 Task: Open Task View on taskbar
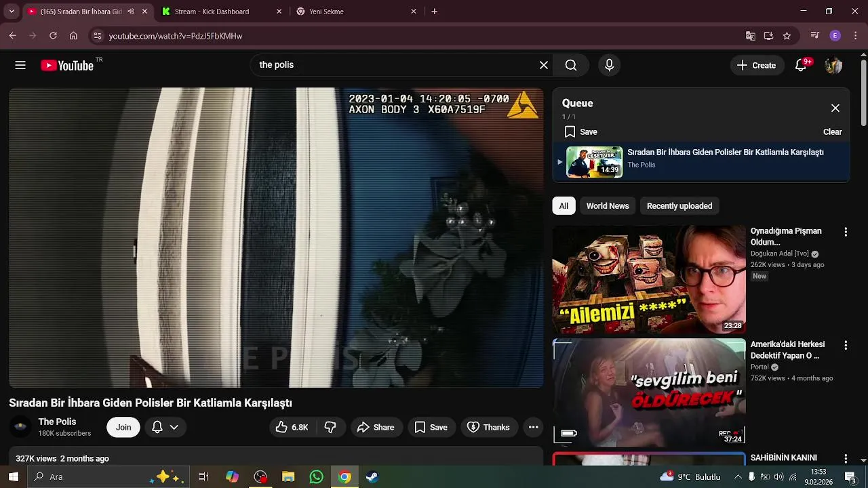pyautogui.click(x=203, y=476)
